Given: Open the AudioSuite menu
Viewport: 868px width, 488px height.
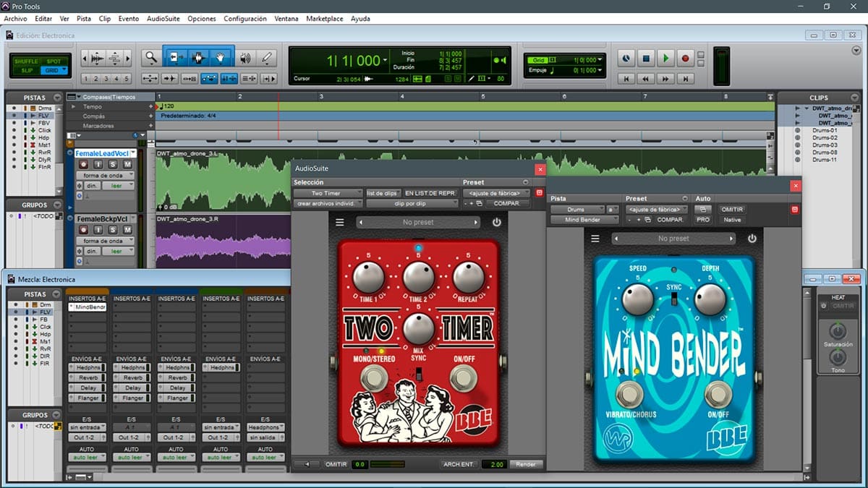Looking at the screenshot, I should pyautogui.click(x=163, y=19).
